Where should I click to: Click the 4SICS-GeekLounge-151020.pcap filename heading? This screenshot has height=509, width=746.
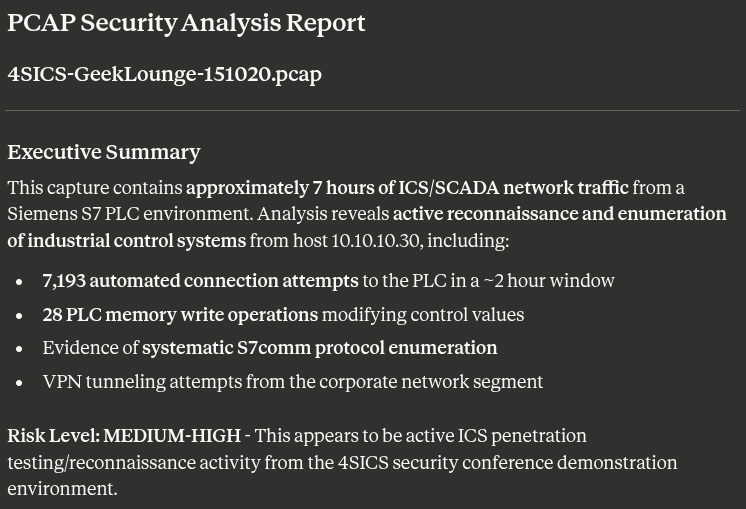point(164,74)
